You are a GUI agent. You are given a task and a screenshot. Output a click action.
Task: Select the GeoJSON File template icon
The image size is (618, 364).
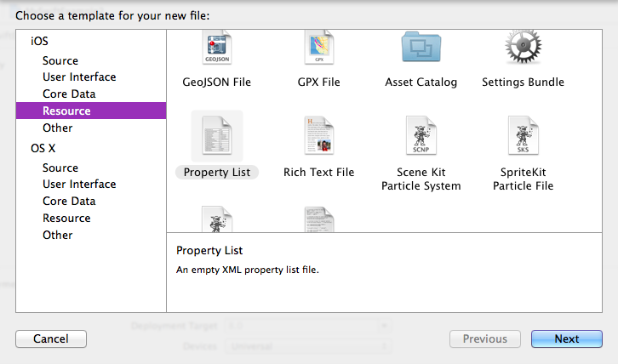coord(216,48)
